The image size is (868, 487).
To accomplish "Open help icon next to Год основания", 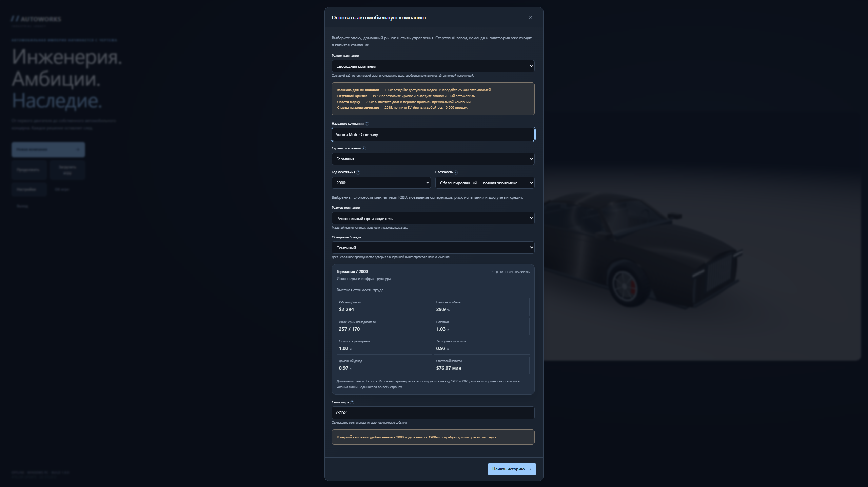I will pos(358,172).
